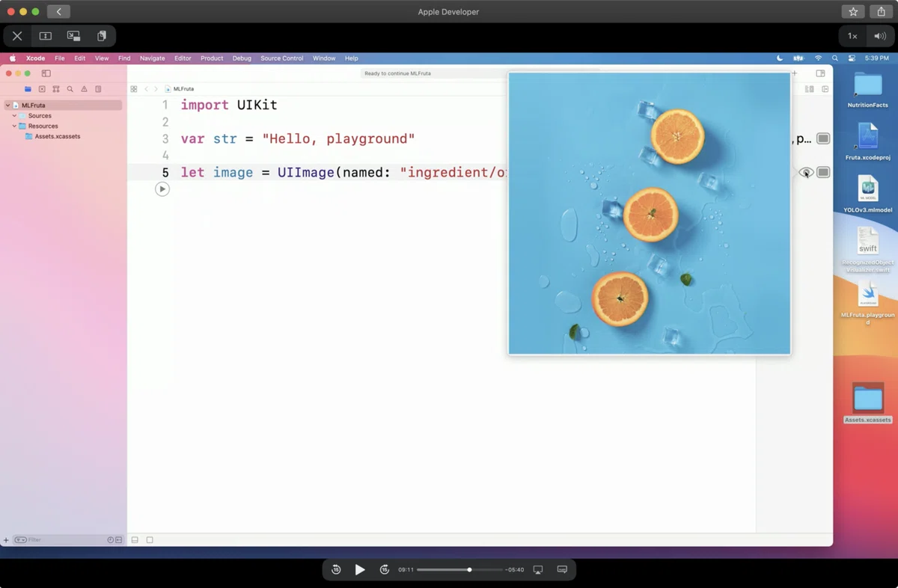Open AirPlay options in player
898x588 pixels.
pyautogui.click(x=537, y=570)
